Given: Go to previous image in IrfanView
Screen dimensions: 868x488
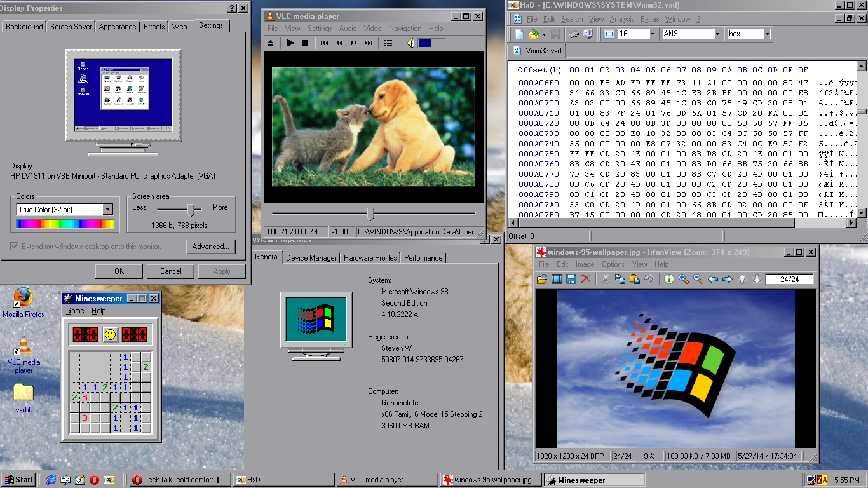Looking at the screenshot, I should pos(713,279).
